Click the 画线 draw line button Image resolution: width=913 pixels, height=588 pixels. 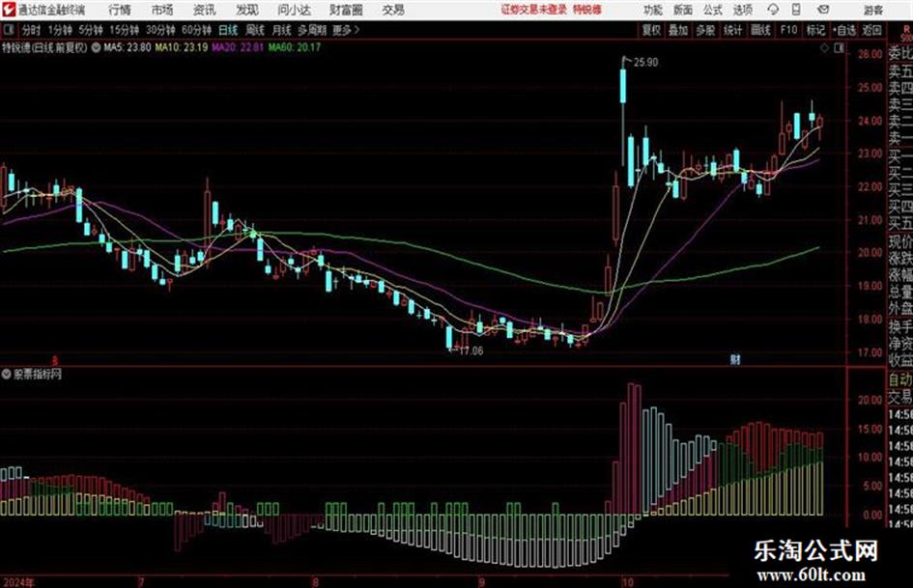(760, 30)
